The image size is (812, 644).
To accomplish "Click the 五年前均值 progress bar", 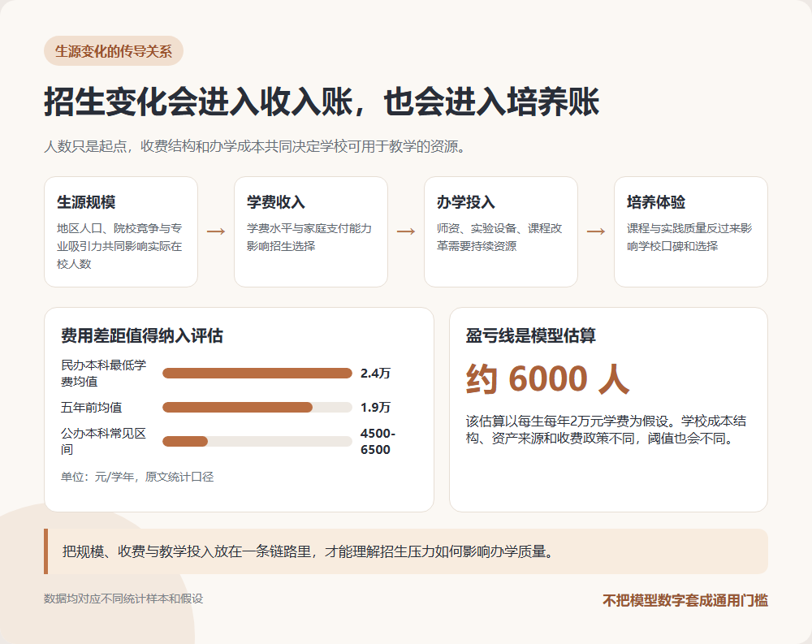I will [257, 407].
